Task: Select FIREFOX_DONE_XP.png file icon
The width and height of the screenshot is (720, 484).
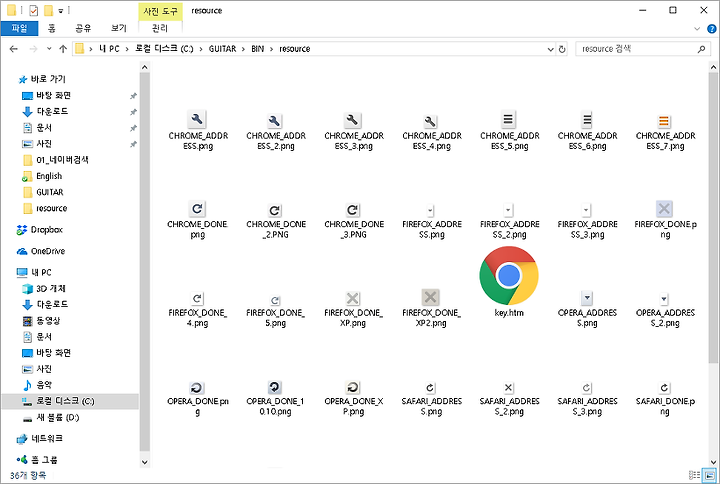Action: 353,298
